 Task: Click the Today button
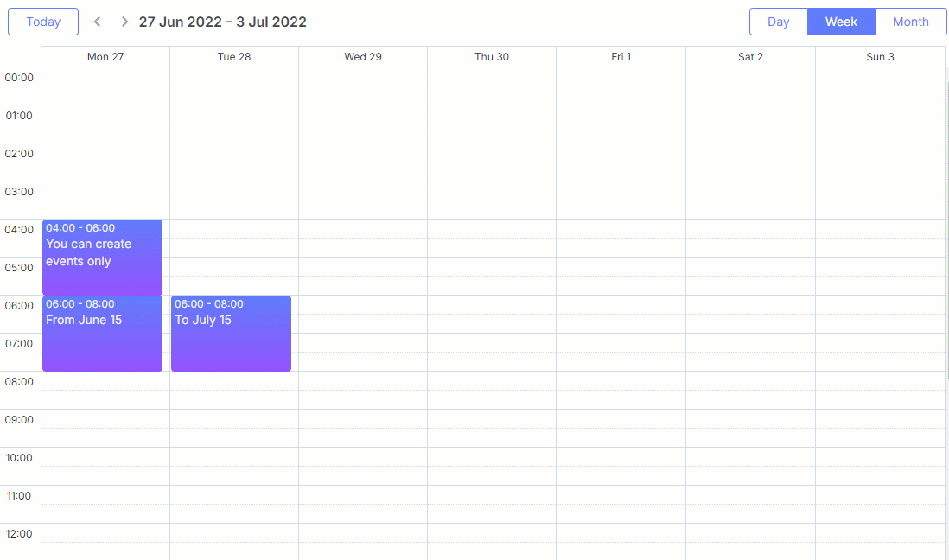[x=43, y=22]
